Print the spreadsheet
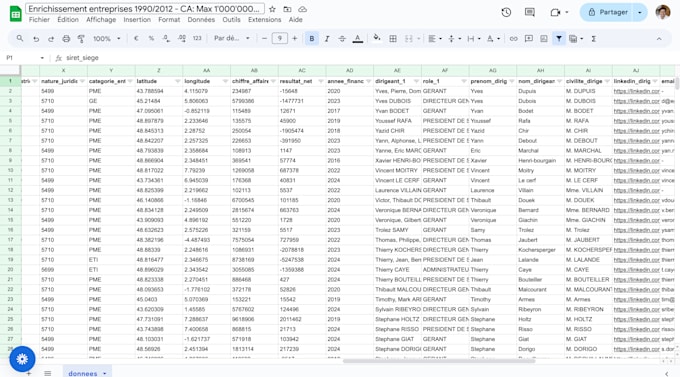Screen dimensions: 680x377 point(66,39)
